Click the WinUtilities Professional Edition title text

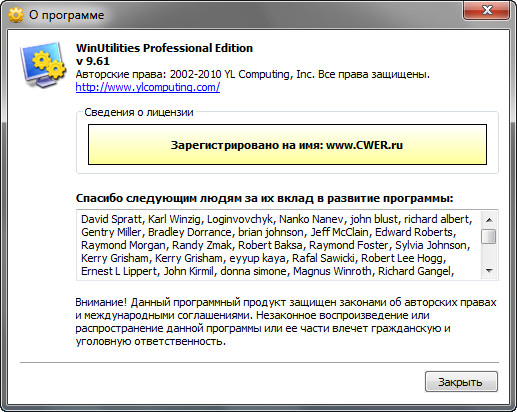coord(164,48)
